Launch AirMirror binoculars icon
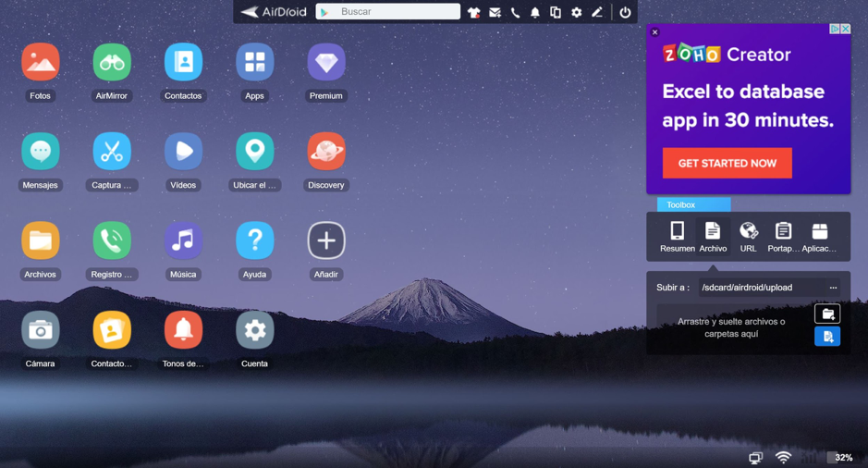This screenshot has height=468, width=868. tap(112, 62)
